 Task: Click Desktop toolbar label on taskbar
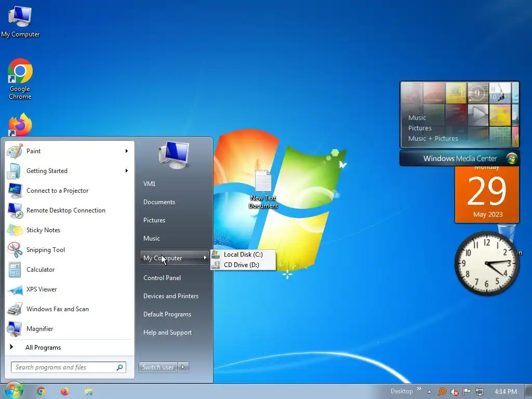(402, 392)
